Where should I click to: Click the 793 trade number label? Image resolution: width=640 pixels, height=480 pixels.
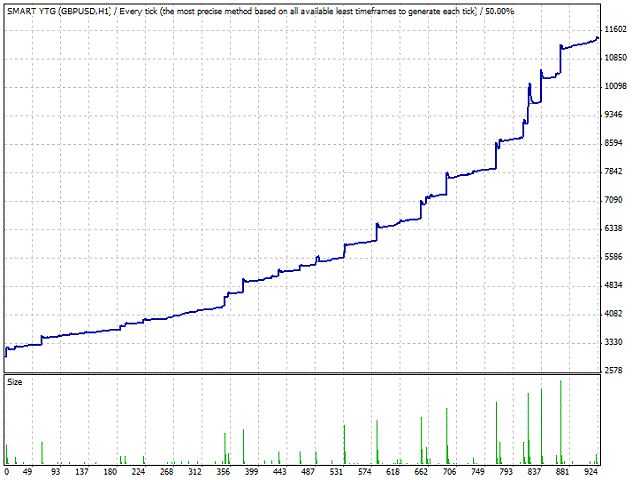[x=506, y=472]
